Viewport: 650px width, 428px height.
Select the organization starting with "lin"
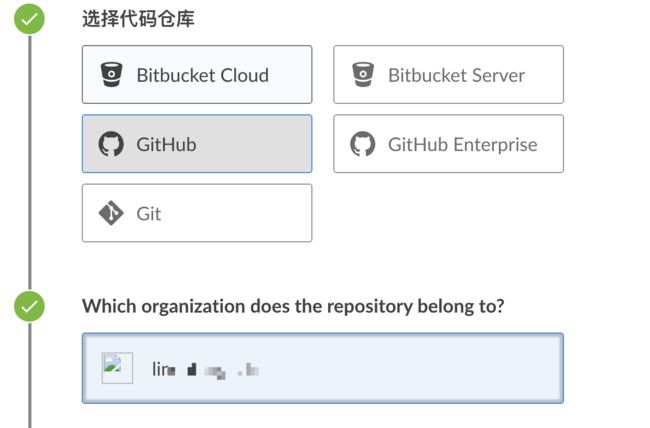pos(323,368)
